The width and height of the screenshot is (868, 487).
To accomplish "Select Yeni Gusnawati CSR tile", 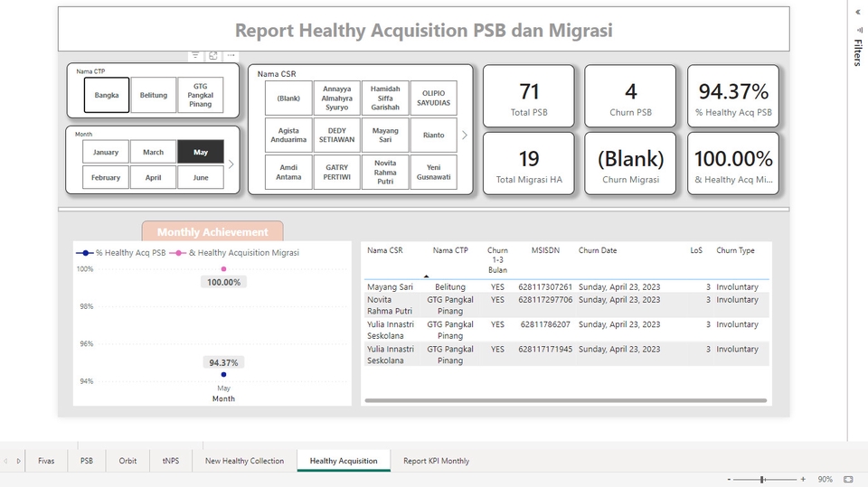I will point(433,172).
